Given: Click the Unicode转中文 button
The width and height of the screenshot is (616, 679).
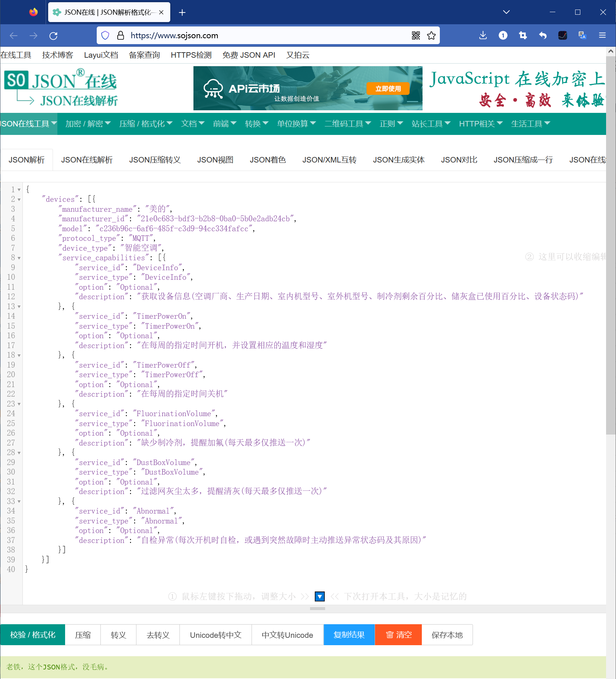Looking at the screenshot, I should pyautogui.click(x=216, y=635).
